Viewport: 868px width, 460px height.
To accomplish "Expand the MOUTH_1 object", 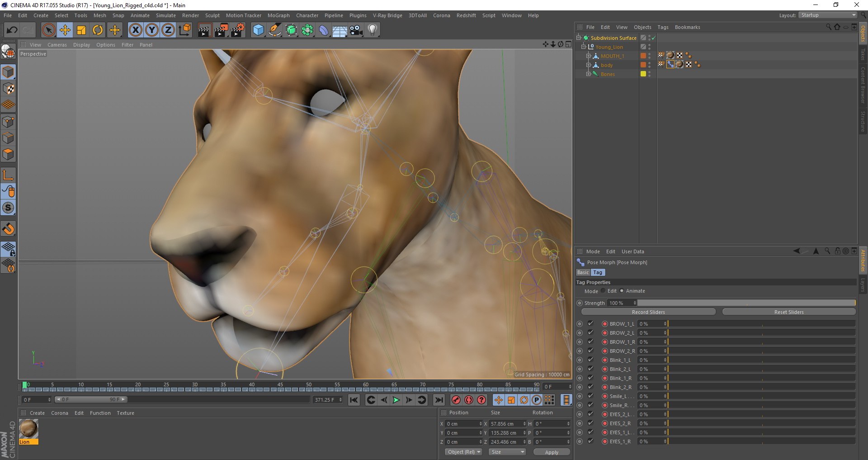I will pyautogui.click(x=589, y=56).
